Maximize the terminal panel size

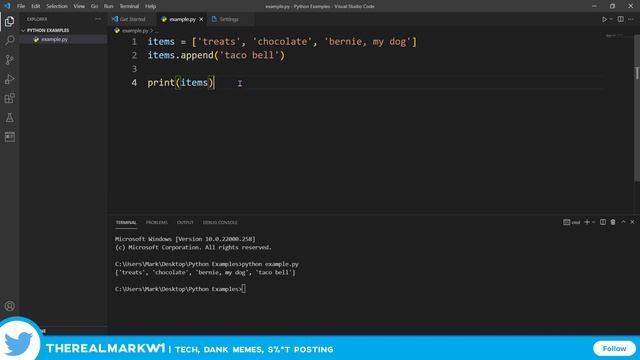tap(623, 222)
